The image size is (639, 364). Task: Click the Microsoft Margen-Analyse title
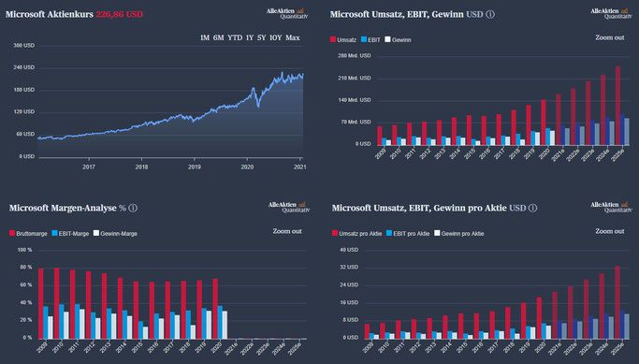[x=63, y=208]
